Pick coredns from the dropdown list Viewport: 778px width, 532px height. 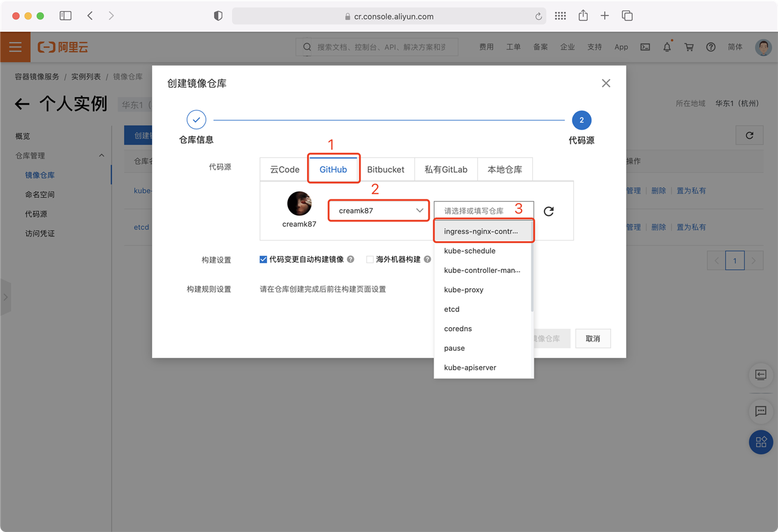point(483,329)
